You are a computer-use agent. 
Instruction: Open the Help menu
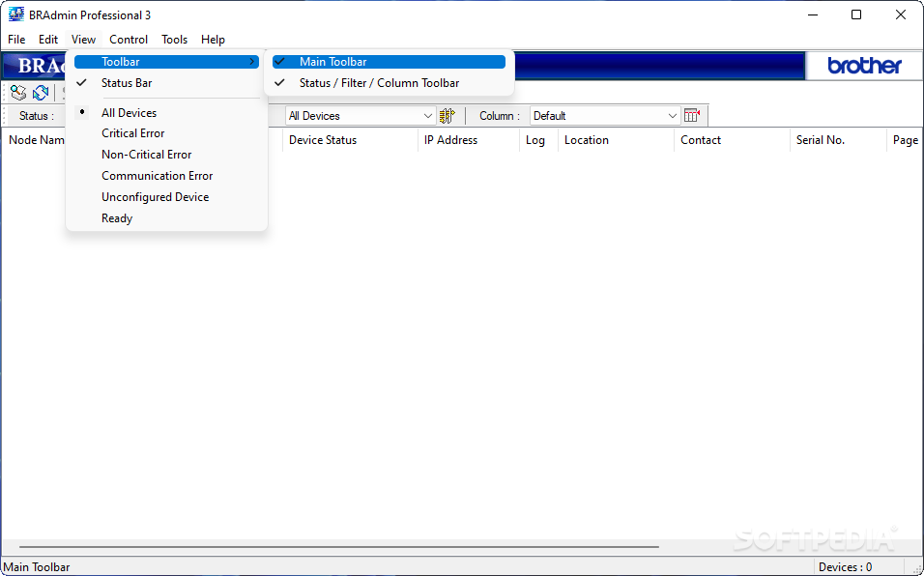click(x=213, y=40)
